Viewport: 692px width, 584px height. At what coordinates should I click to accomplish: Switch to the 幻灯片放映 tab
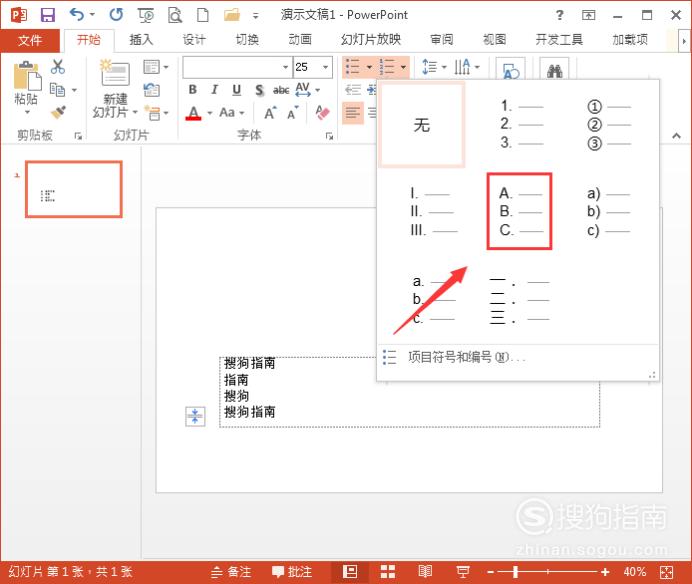(x=371, y=40)
